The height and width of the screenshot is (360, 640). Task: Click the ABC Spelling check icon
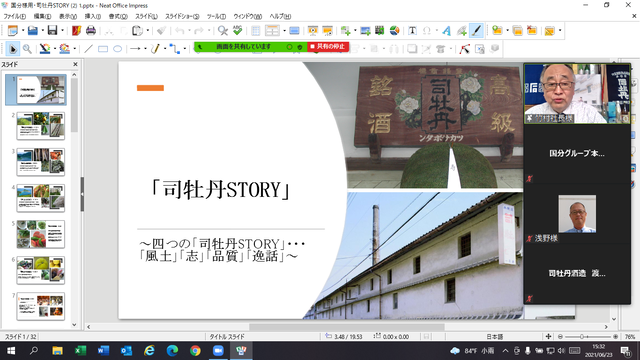point(237,31)
